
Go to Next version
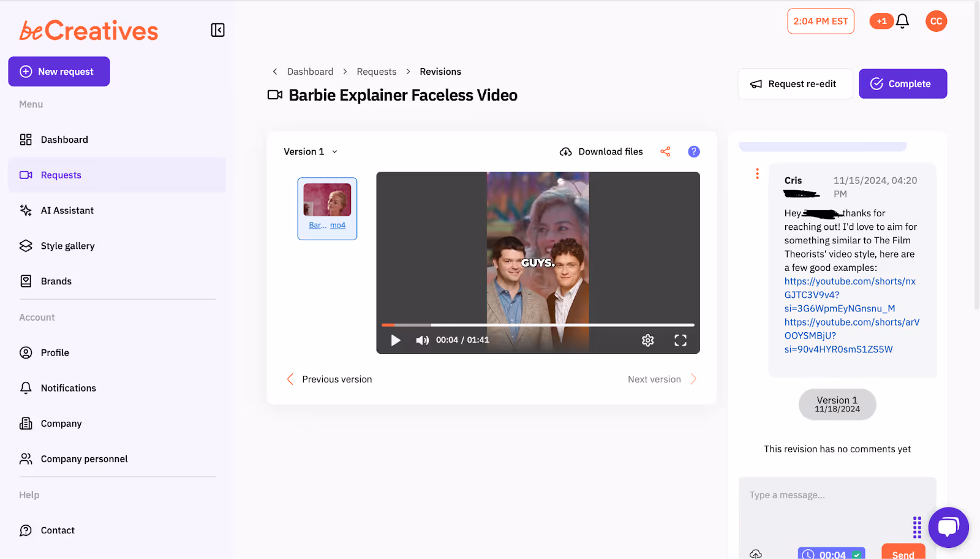[662, 379]
